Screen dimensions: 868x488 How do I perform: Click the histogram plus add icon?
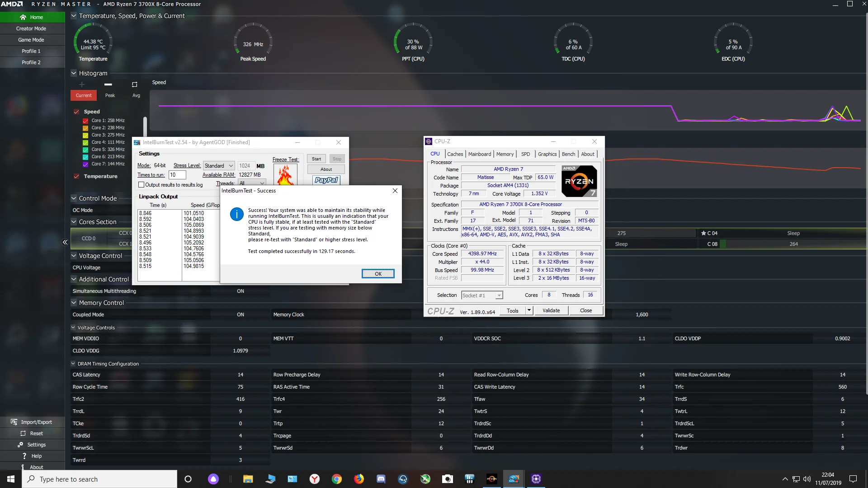[x=82, y=84]
